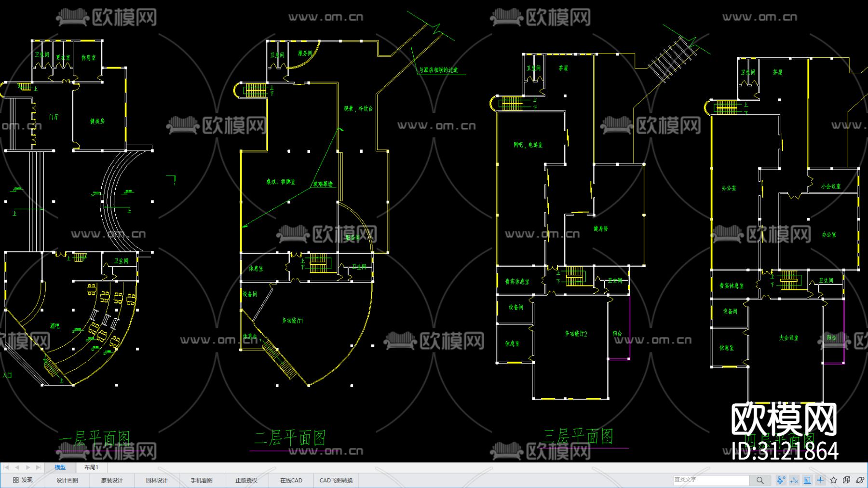868x488 pixels.
Task: Click the 发现 grid icon at bottom left
Action: 14,480
